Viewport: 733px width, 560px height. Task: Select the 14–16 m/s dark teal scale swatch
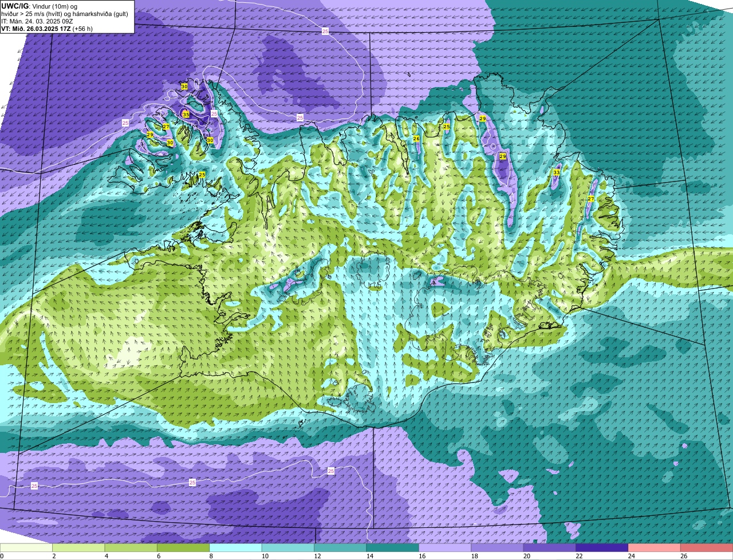pyautogui.click(x=392, y=548)
